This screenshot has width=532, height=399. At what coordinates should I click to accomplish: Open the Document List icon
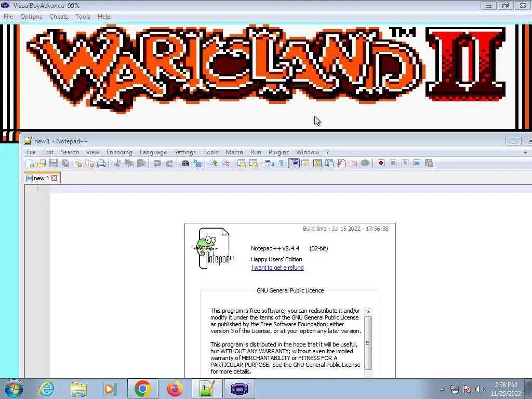point(329,164)
